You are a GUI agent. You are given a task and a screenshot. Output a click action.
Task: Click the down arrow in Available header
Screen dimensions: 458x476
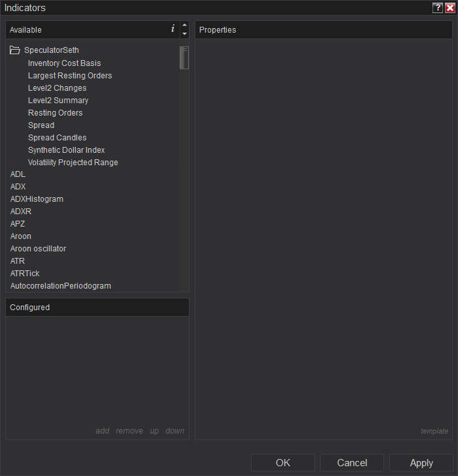[184, 34]
